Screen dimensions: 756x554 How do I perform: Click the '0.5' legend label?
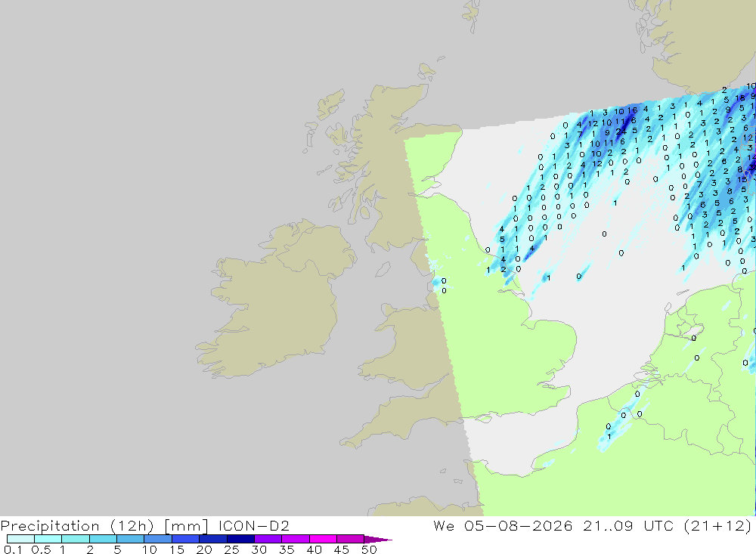pyautogui.click(x=41, y=549)
